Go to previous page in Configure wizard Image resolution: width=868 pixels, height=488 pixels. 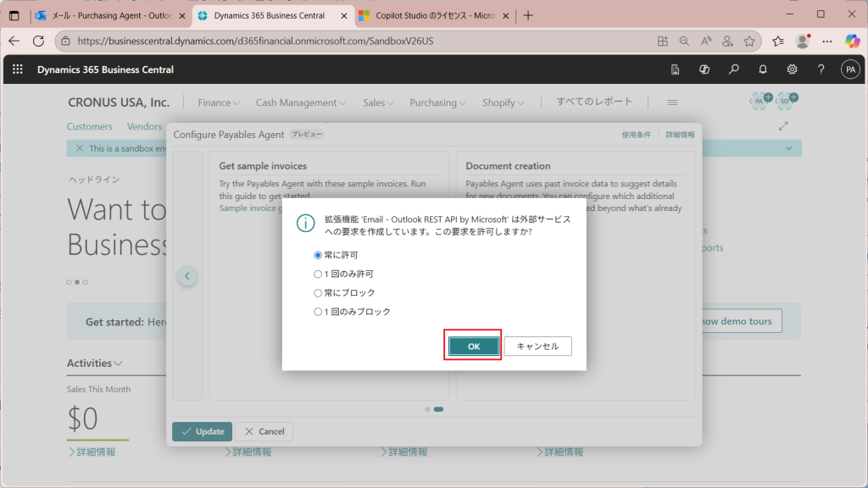tap(187, 276)
